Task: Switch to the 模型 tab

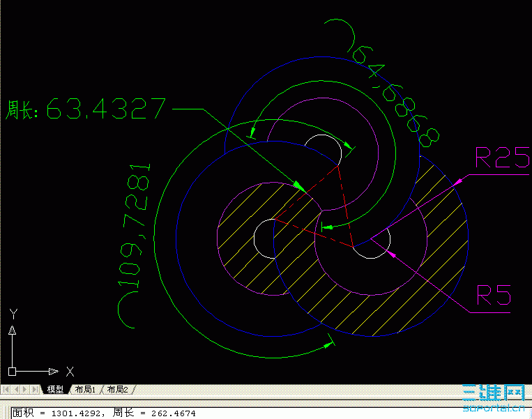Action: click(55, 389)
